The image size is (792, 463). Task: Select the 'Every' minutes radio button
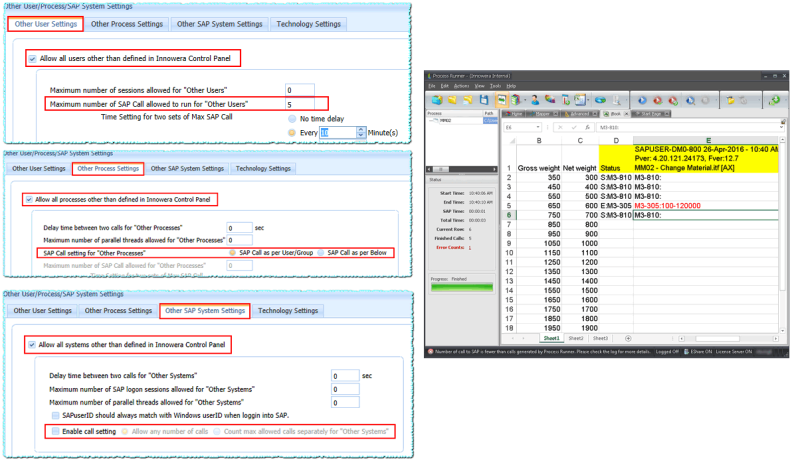tap(292, 133)
